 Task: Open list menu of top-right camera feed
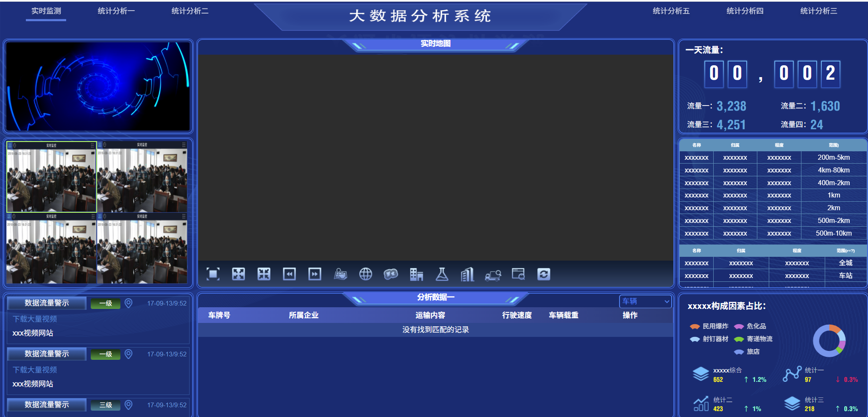(184, 145)
